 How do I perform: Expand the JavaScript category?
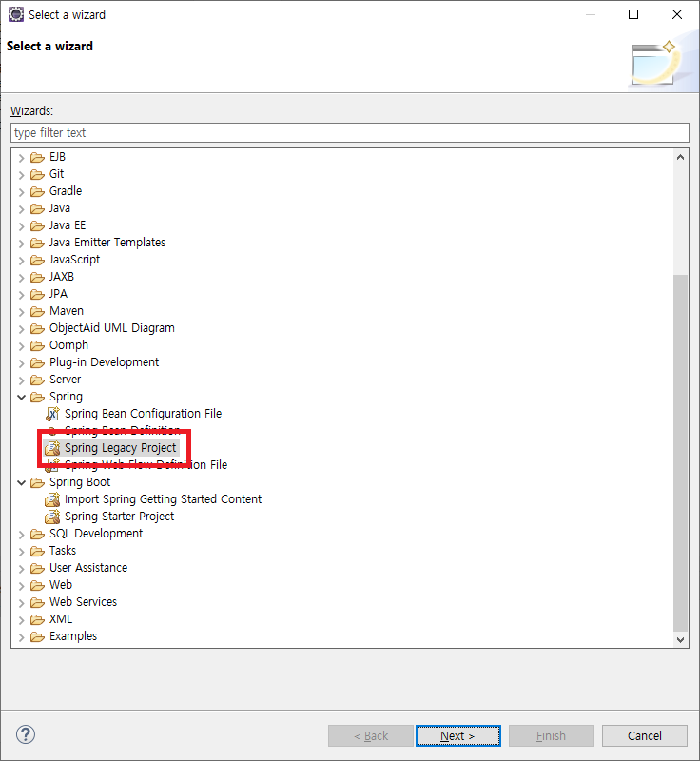[x=21, y=260]
